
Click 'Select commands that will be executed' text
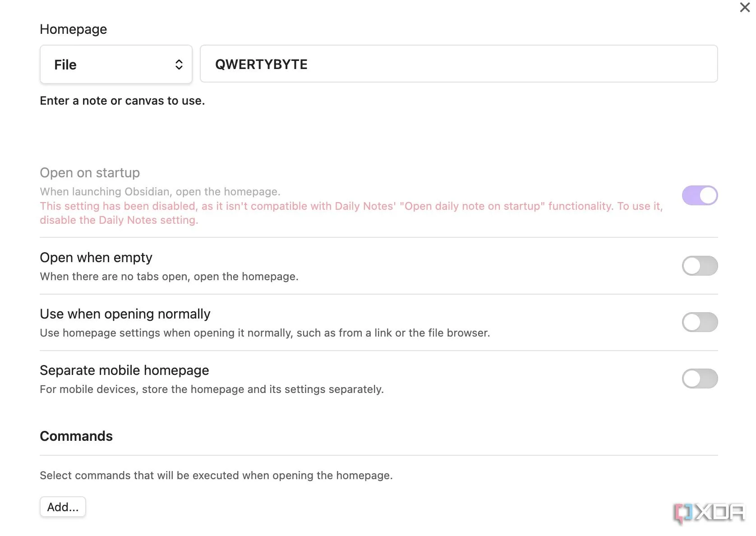pyautogui.click(x=216, y=476)
